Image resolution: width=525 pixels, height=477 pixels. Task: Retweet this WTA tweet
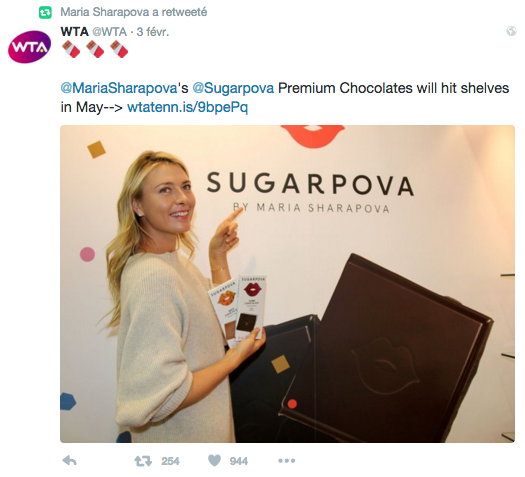pos(143,461)
